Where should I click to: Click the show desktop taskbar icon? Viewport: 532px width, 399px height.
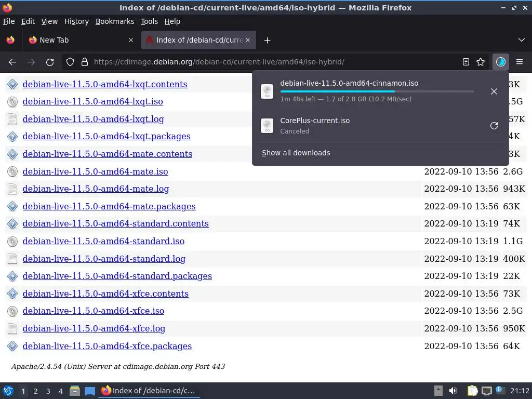[90, 391]
